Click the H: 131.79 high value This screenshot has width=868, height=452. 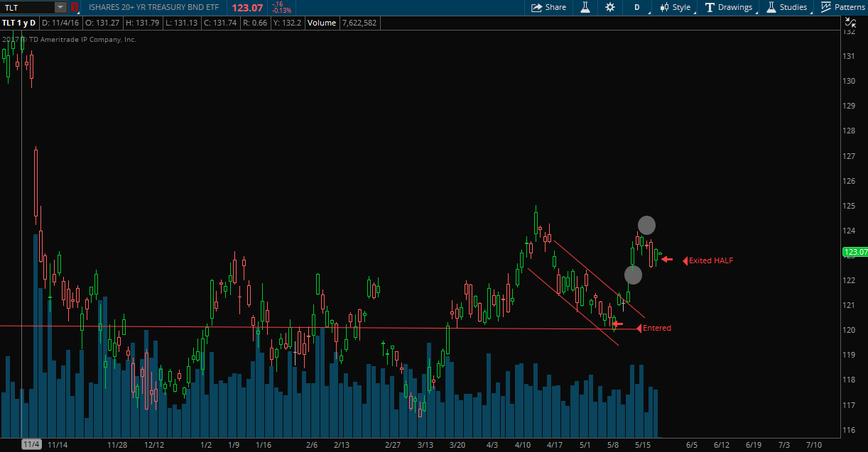(143, 23)
